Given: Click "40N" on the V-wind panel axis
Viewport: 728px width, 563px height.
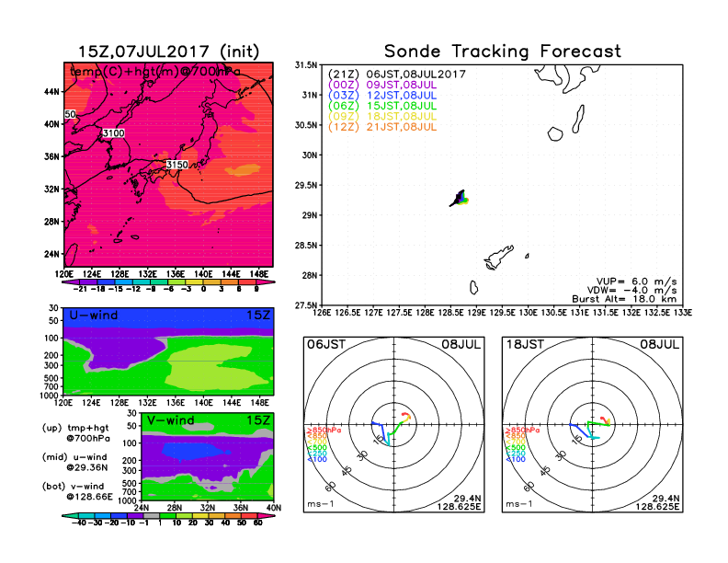Looking at the screenshot, I should pyautogui.click(x=274, y=508).
